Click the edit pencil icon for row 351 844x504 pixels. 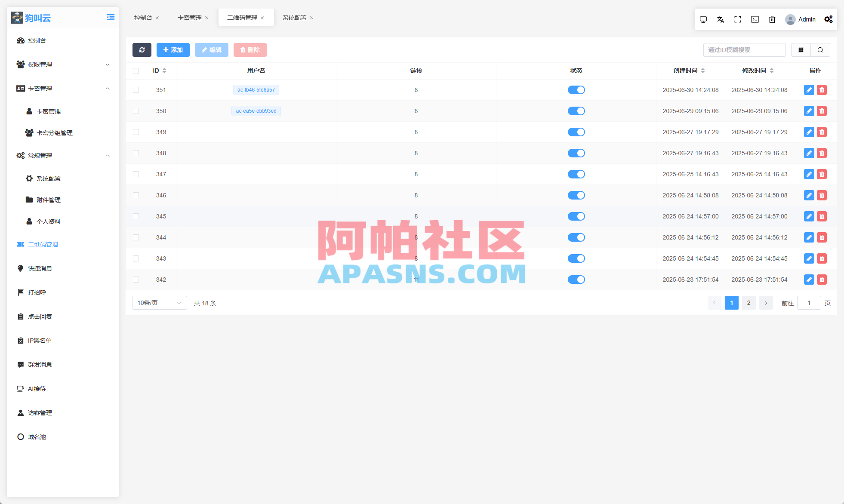809,90
